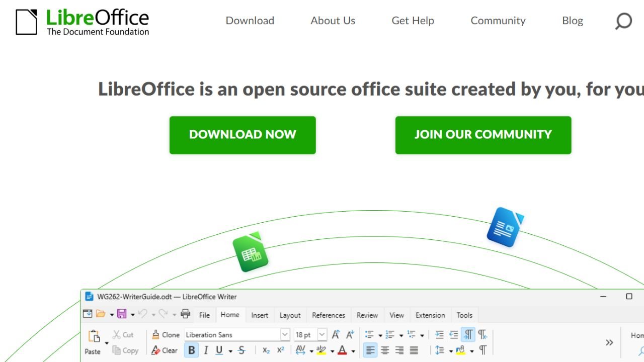The height and width of the screenshot is (362, 644).
Task: Click the purple Save icon in Writer
Action: [x=122, y=314]
